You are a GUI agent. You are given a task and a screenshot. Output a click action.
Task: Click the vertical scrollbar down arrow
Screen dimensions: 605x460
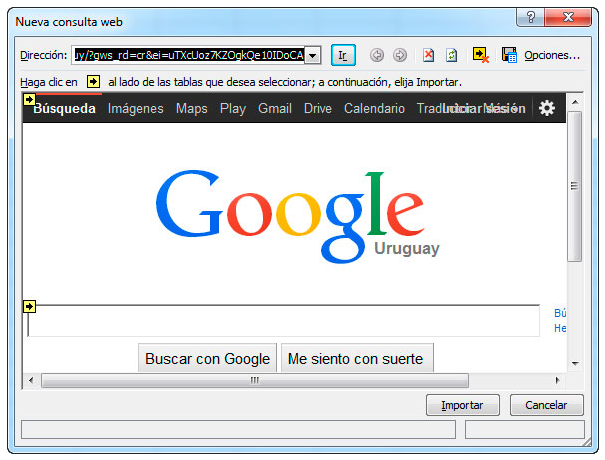(x=575, y=364)
